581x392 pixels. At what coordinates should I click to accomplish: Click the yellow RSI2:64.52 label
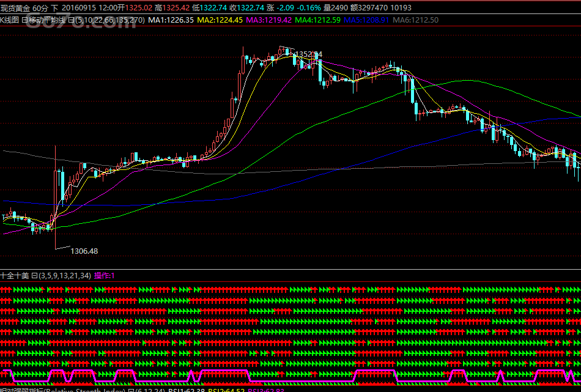(x=226, y=389)
